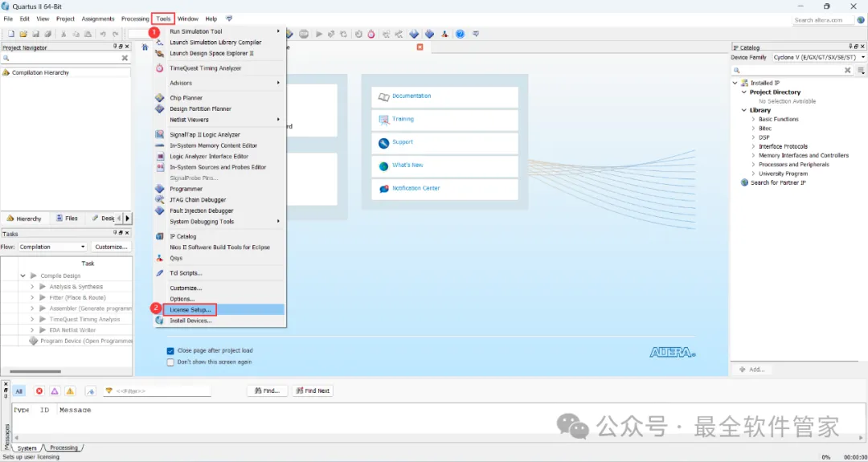Viewport: 868px width, 462px height.
Task: Click the Undo arrow toolbar icon
Action: coord(103,34)
